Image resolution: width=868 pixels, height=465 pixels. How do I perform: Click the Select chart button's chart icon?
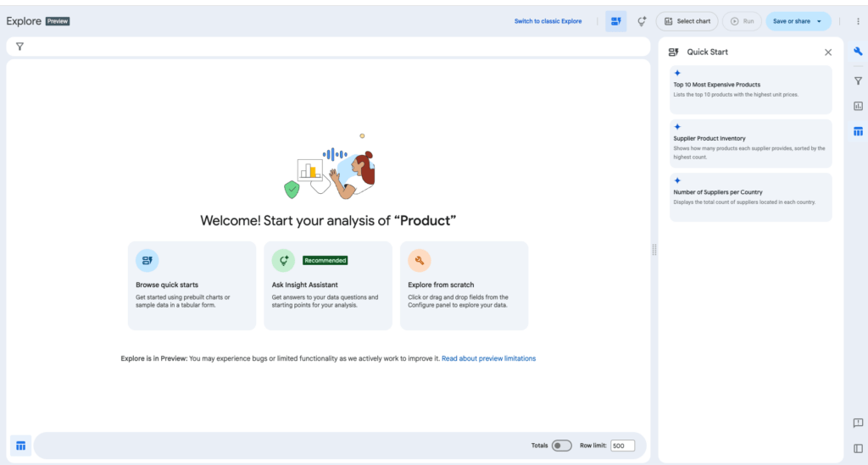pyautogui.click(x=668, y=21)
